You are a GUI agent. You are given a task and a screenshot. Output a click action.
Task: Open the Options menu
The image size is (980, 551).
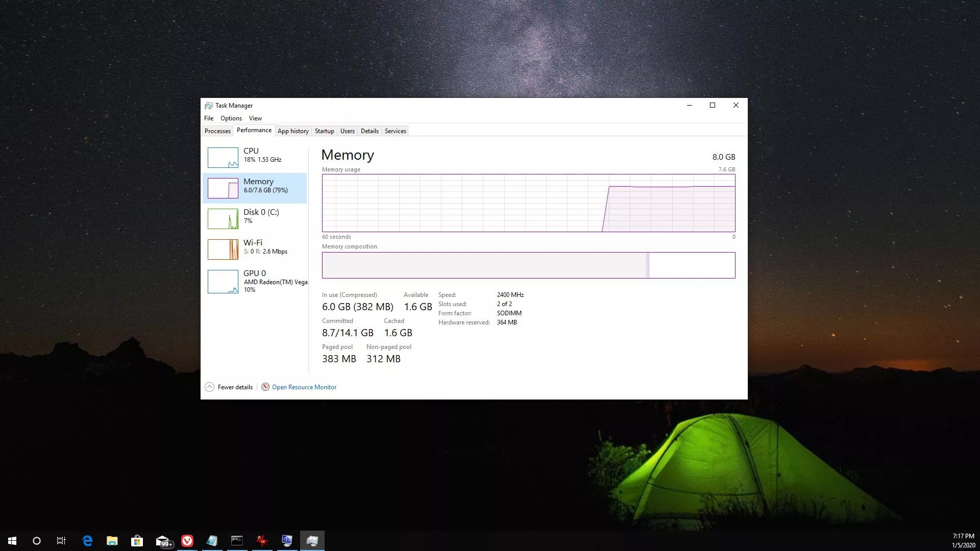[x=231, y=118]
